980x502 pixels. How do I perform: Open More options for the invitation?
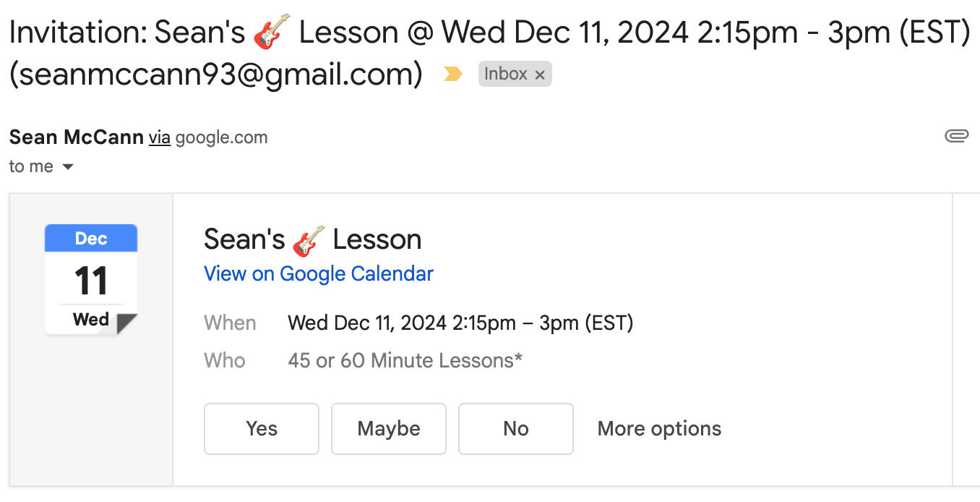pos(659,429)
